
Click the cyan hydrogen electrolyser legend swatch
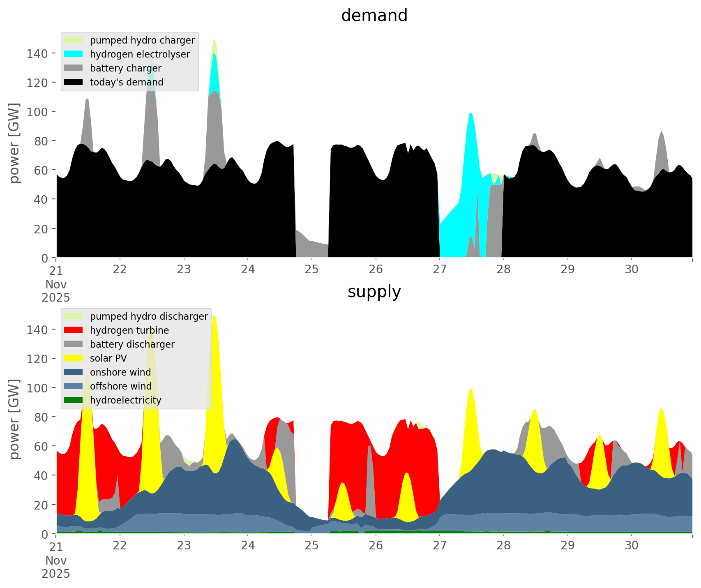point(74,54)
